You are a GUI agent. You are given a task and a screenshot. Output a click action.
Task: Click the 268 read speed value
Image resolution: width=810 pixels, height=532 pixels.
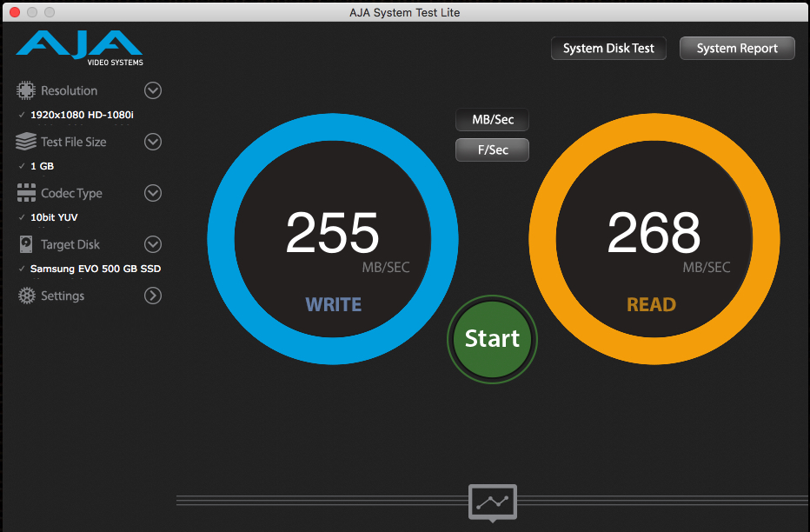point(654,232)
